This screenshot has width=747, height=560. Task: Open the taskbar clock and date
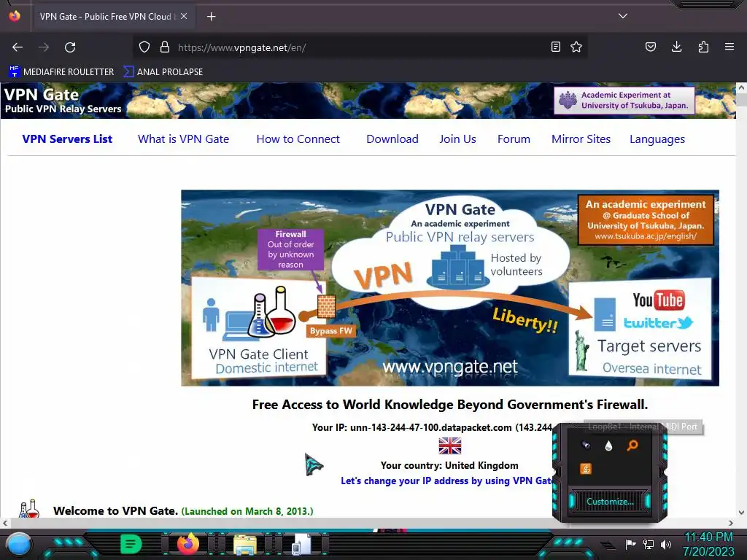[709, 544]
